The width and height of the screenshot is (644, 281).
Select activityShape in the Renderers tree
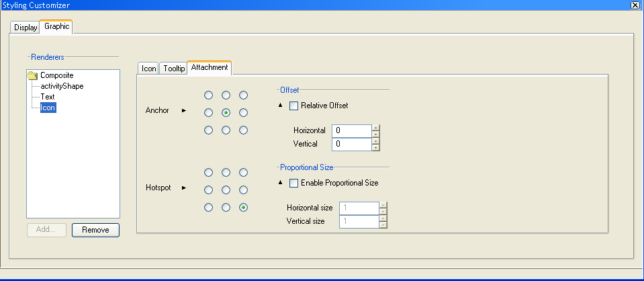pyautogui.click(x=62, y=86)
